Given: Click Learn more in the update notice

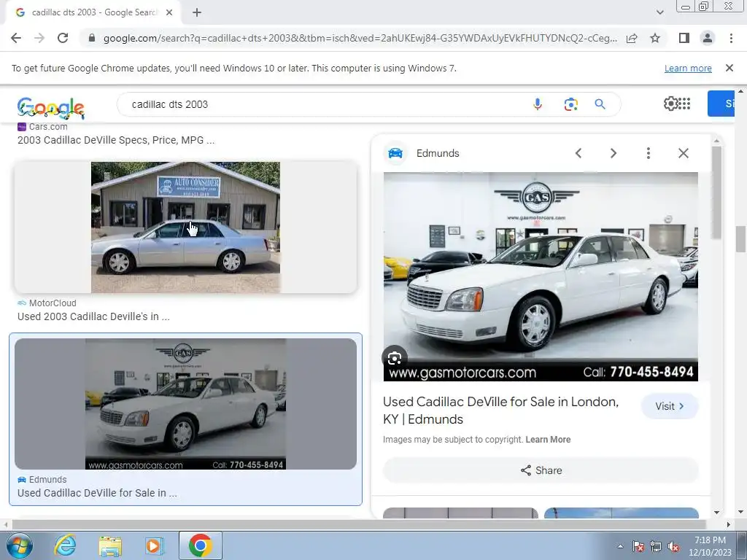Looking at the screenshot, I should pyautogui.click(x=688, y=68).
